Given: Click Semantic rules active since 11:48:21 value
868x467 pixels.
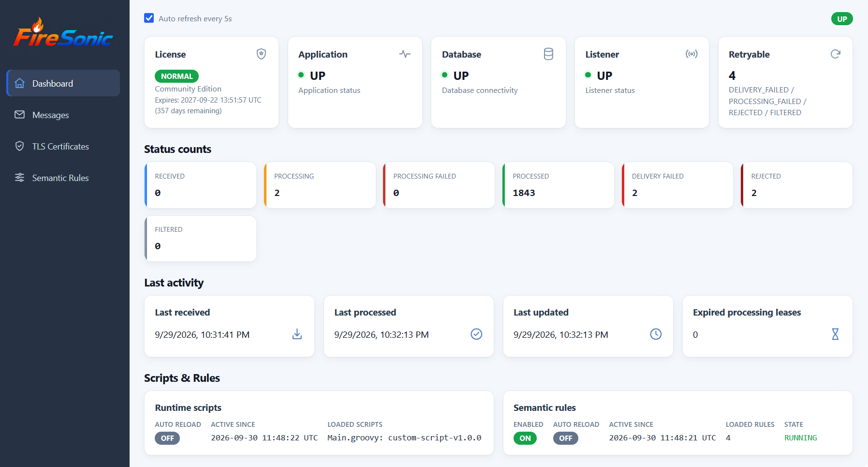Looking at the screenshot, I should point(662,437).
